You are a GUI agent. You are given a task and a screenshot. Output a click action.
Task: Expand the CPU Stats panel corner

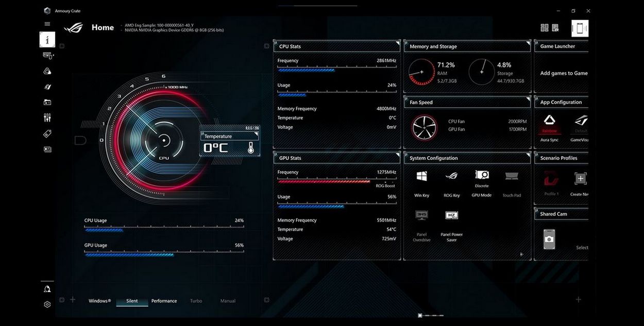[397, 44]
